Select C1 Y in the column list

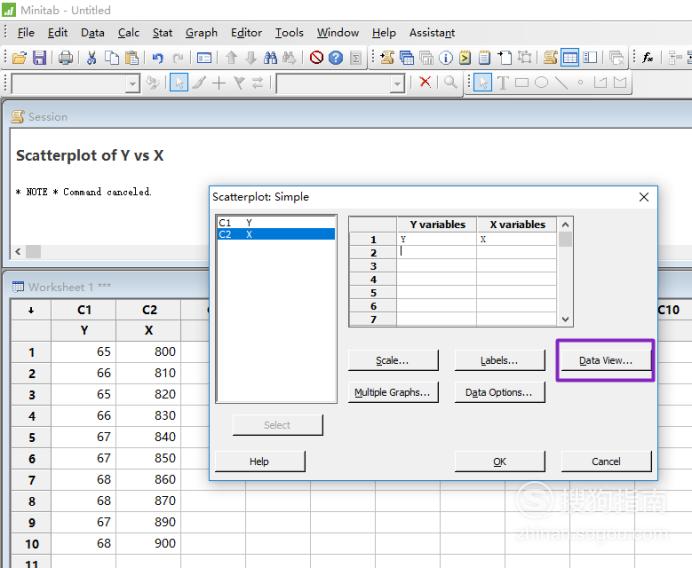pos(276,222)
